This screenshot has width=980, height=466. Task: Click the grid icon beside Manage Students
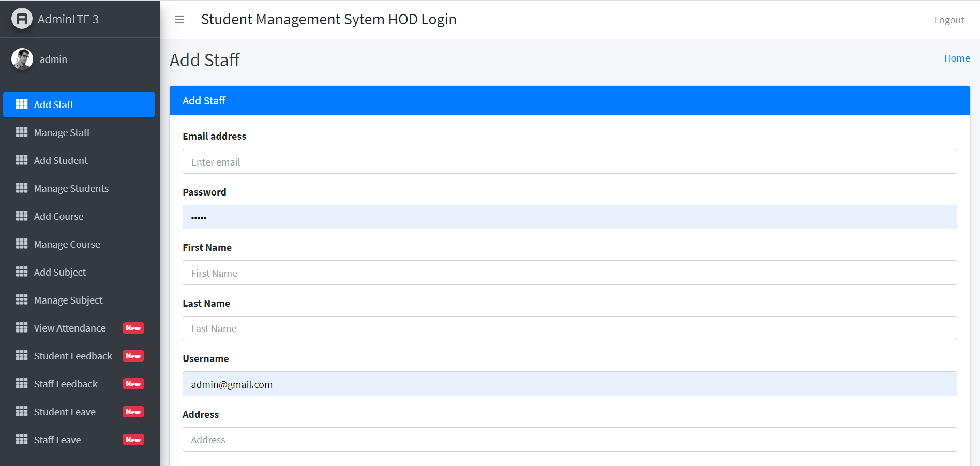click(22, 188)
